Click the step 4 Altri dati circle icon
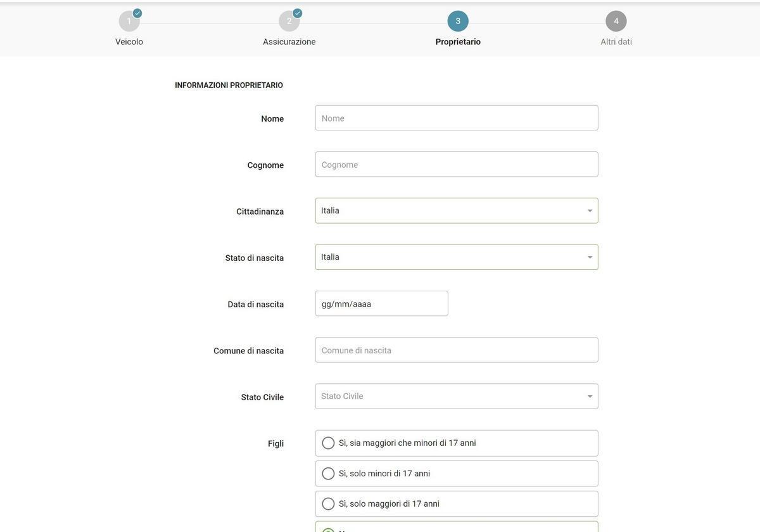 click(616, 21)
